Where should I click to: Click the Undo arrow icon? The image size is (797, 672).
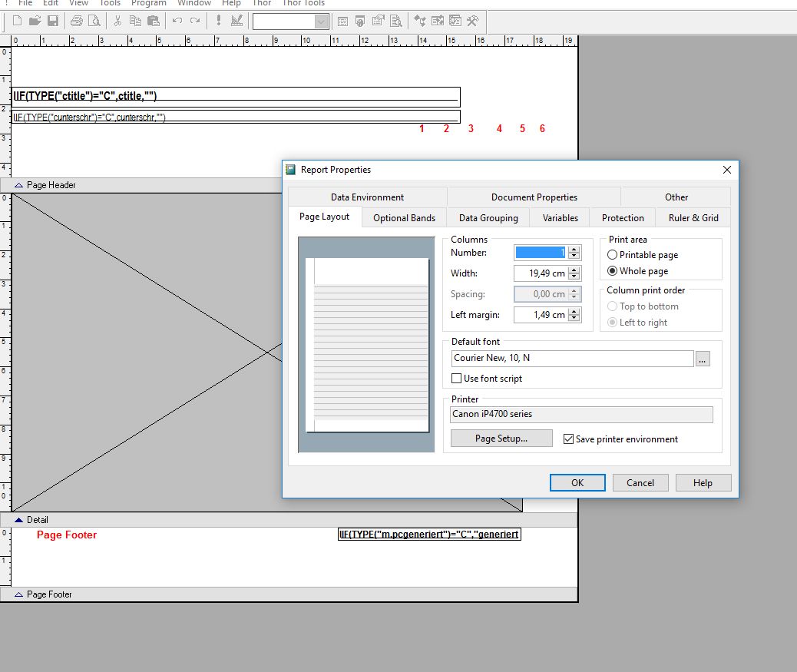(x=177, y=21)
